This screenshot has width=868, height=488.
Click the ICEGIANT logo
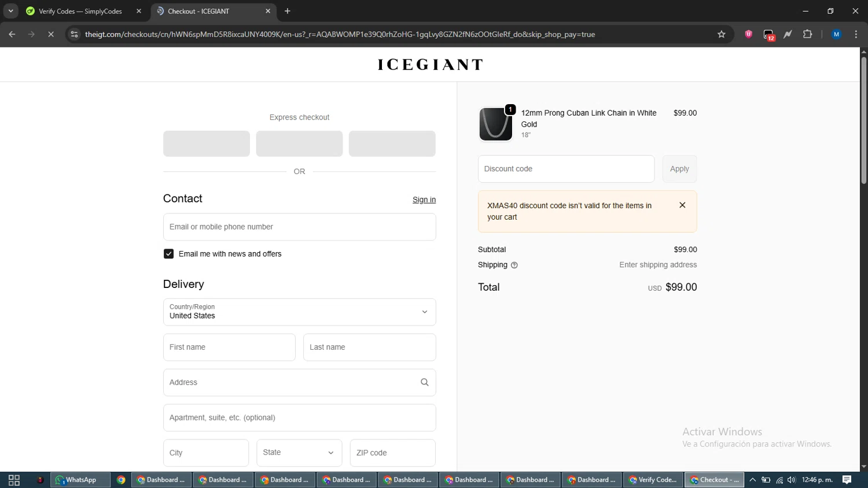coord(431,64)
